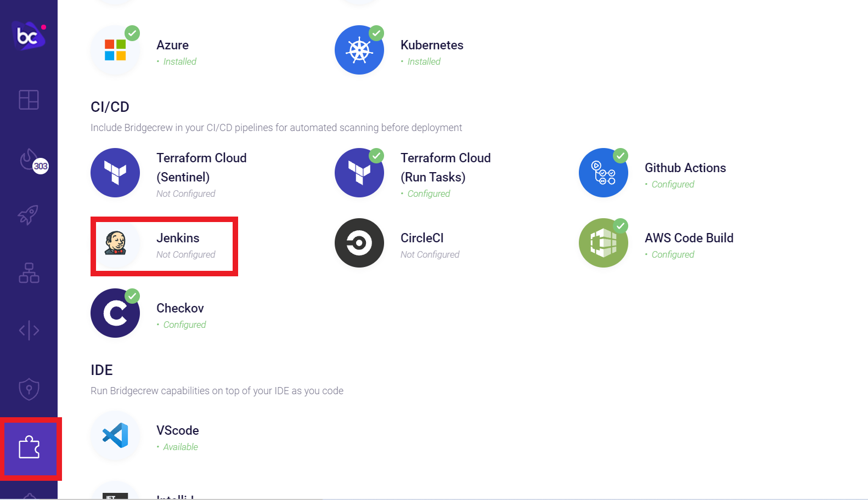Click the CircleCI logo icon
This screenshot has height=500, width=868.
(359, 243)
